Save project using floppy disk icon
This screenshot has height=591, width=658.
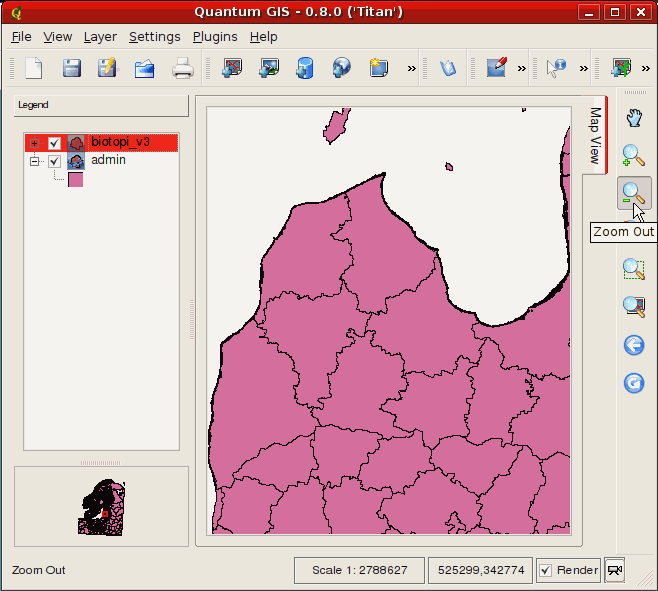[x=72, y=68]
